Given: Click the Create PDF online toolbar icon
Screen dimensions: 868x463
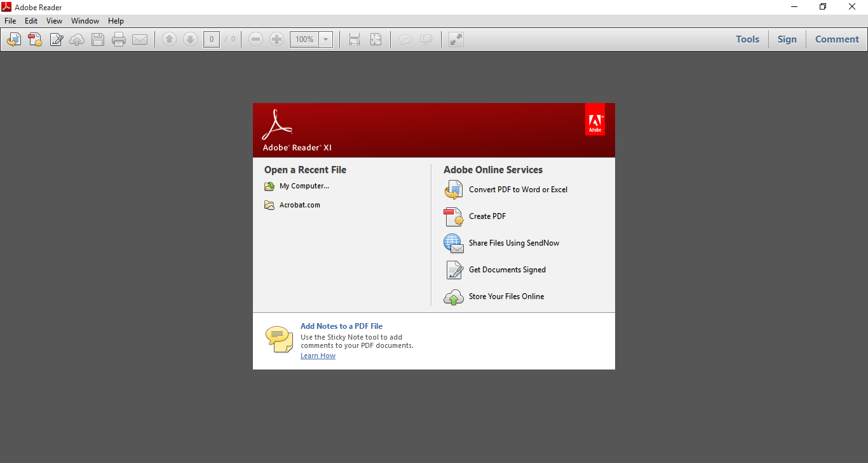Looking at the screenshot, I should pos(35,39).
